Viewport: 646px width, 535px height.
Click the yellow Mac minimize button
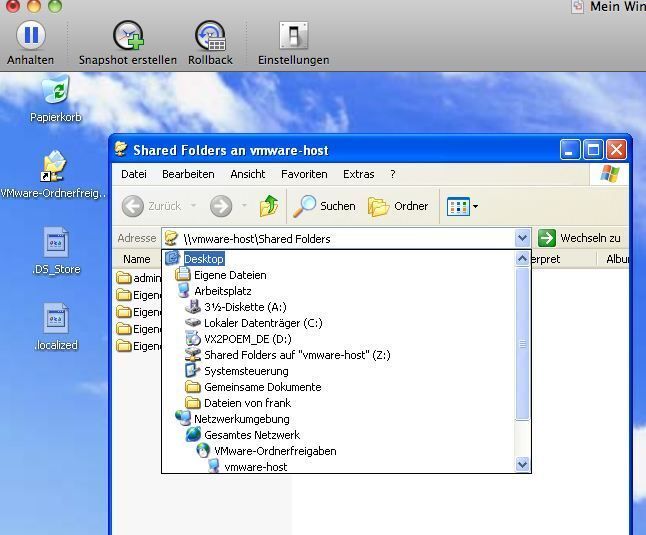coord(34,5)
